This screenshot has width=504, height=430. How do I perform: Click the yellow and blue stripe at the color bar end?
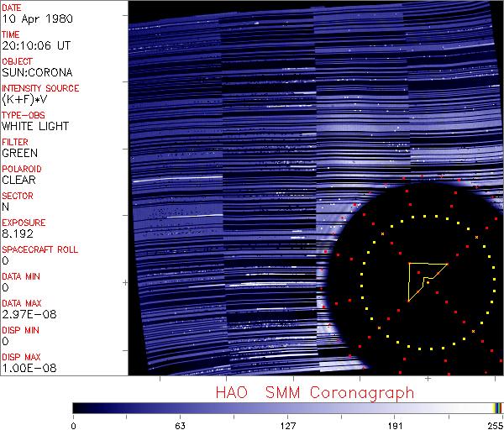[498, 407]
